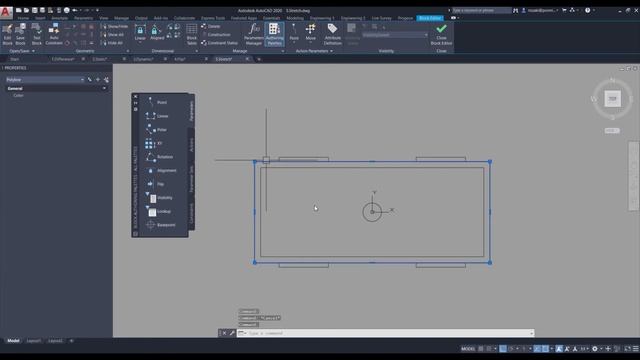Viewport: 640px width, 360px height.
Task: Open the visibility state dropdown in ribbon
Action: 395,35
